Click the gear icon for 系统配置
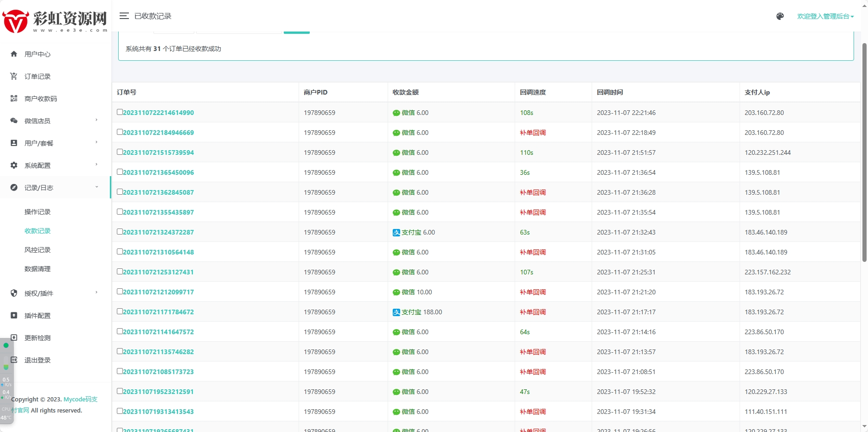Viewport: 868px width, 432px height. coord(14,165)
